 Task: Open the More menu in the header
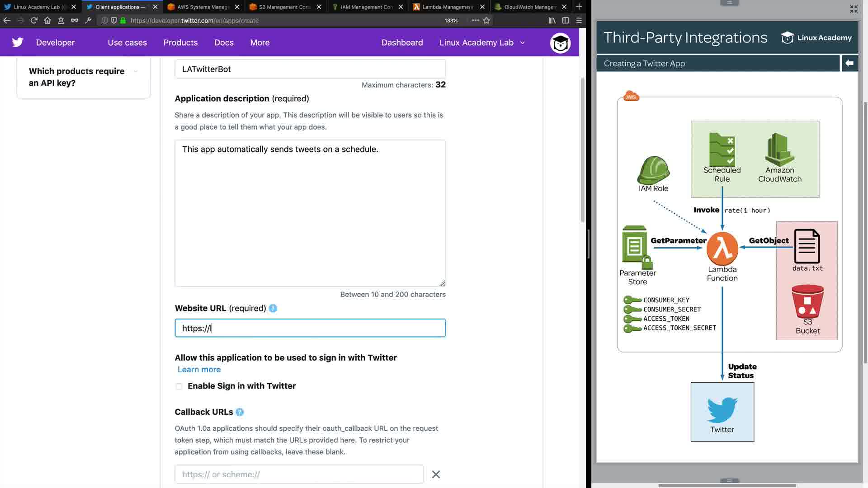[x=260, y=42]
